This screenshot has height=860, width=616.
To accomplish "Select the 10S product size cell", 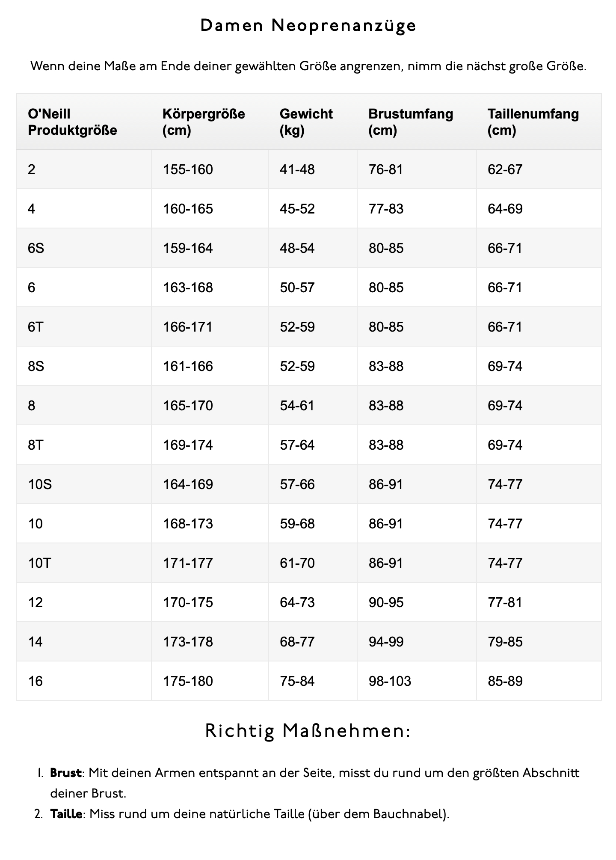I will [40, 484].
